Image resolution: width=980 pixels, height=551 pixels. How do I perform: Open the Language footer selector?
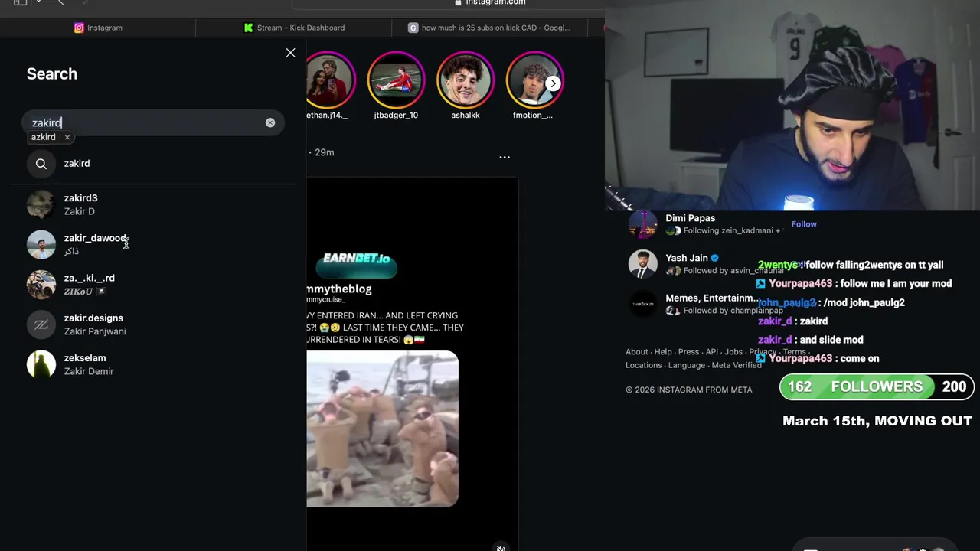click(x=687, y=365)
